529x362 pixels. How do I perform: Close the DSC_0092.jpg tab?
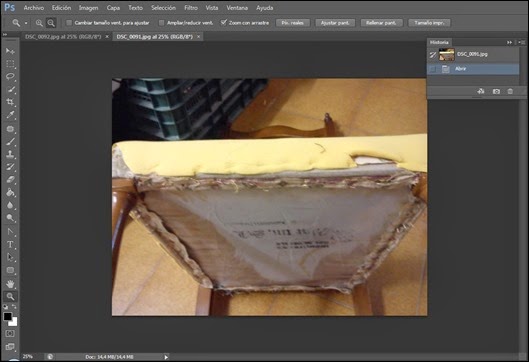107,36
